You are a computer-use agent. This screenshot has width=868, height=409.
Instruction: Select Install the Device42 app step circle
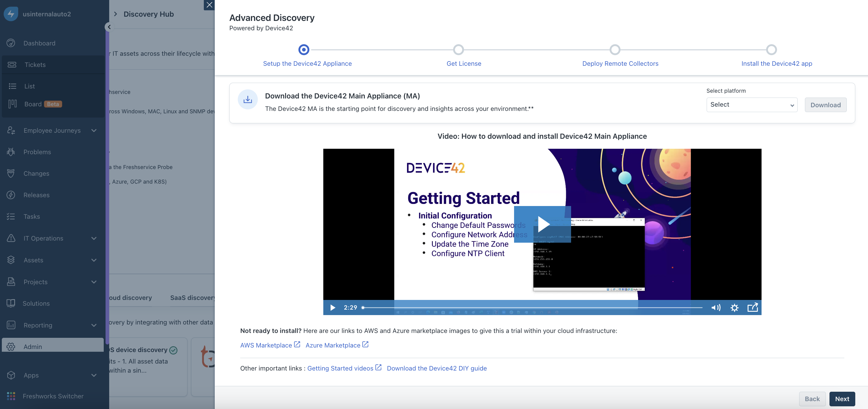click(772, 50)
